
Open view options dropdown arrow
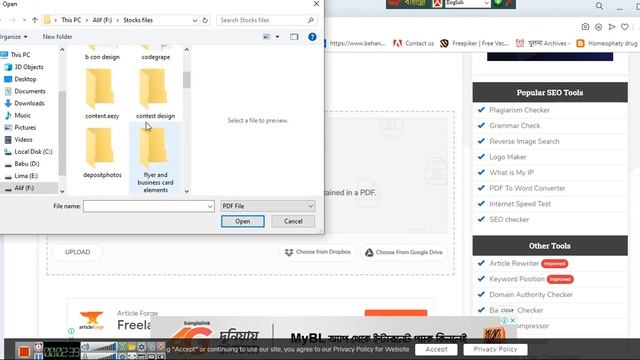click(x=278, y=37)
